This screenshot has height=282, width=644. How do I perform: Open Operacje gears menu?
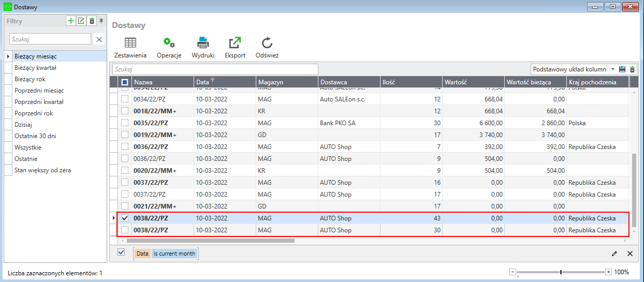point(169,43)
